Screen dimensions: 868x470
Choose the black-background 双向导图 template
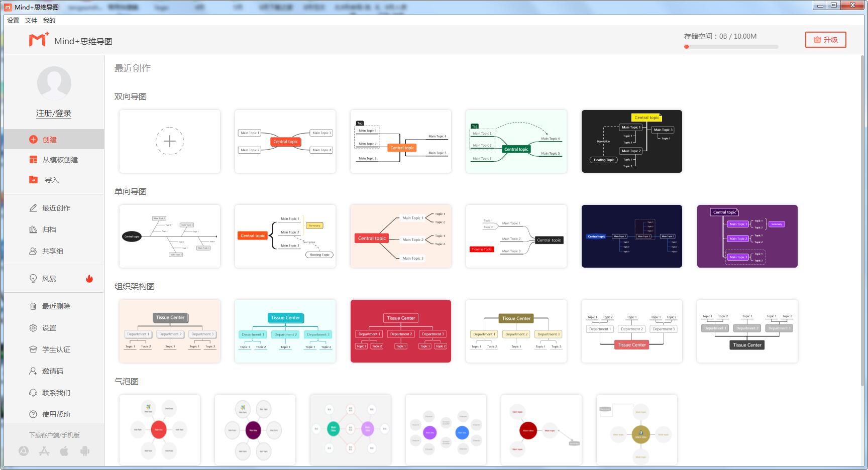tap(631, 141)
